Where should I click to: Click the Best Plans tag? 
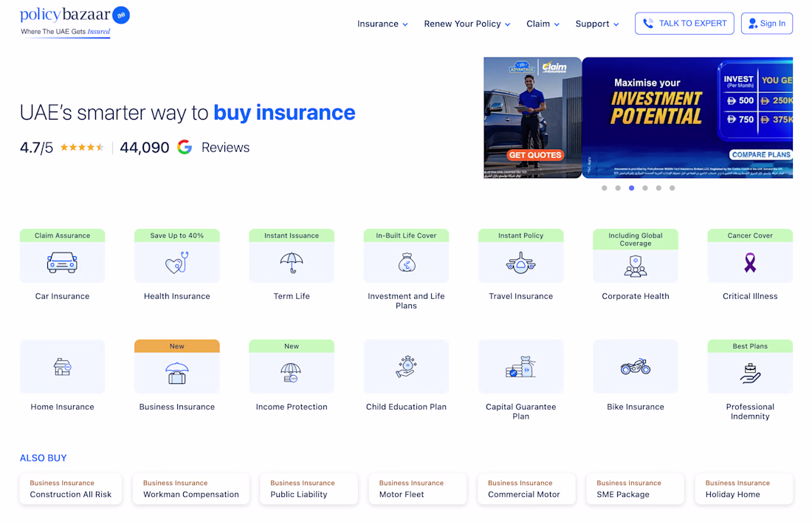pos(750,346)
